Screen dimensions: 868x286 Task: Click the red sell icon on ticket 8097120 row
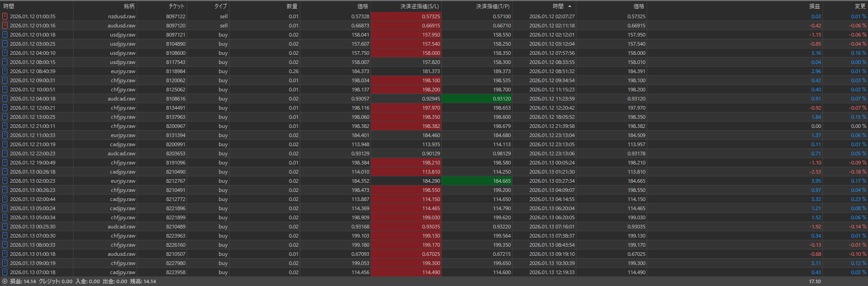click(5, 26)
